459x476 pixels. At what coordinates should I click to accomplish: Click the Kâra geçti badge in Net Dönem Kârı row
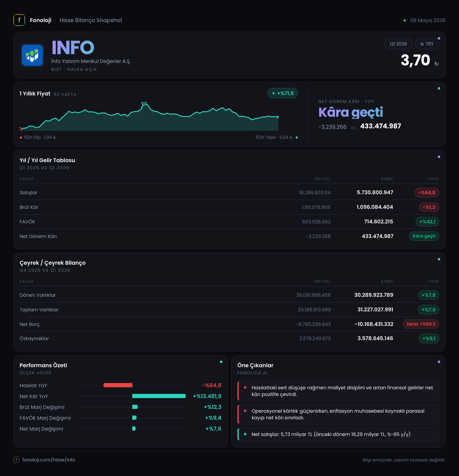pyautogui.click(x=424, y=236)
